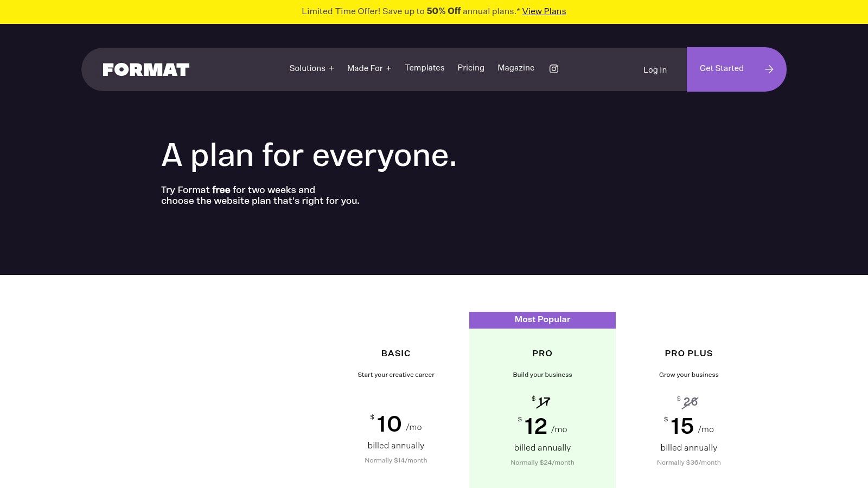
Task: Click 'Normally $14/month' text
Action: (x=396, y=460)
